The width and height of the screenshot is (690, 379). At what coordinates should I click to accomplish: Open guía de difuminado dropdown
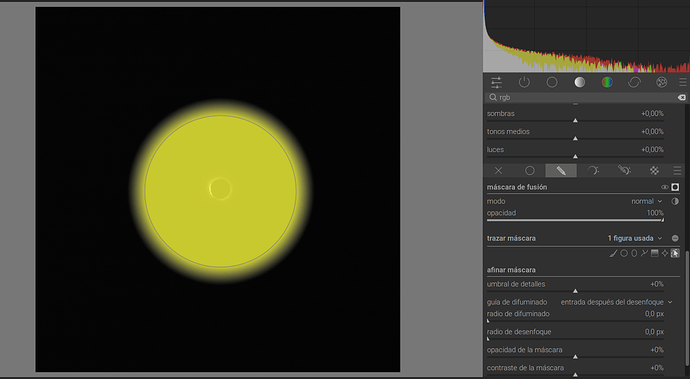coord(616,302)
